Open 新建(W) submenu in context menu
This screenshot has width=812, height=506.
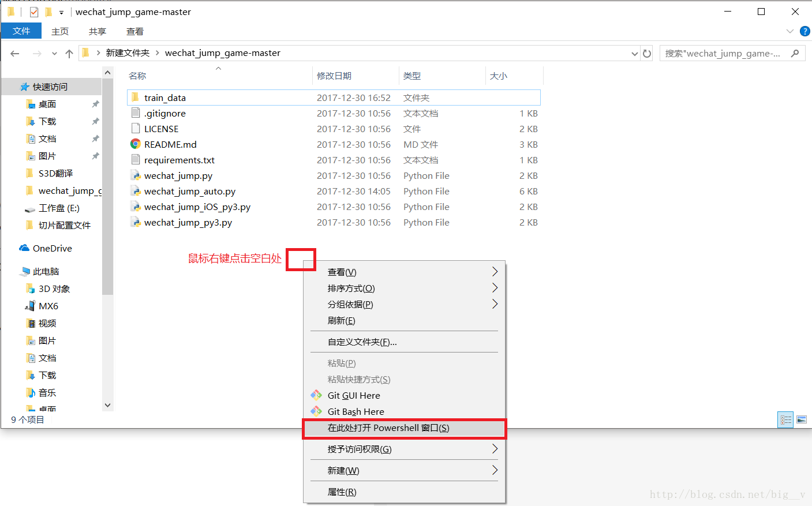[x=404, y=470]
